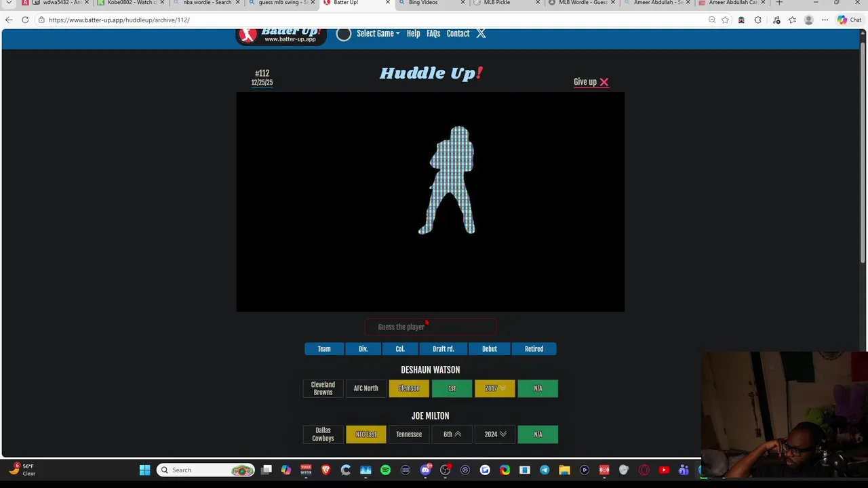Open the tab search dropdown arrow

coord(9,3)
